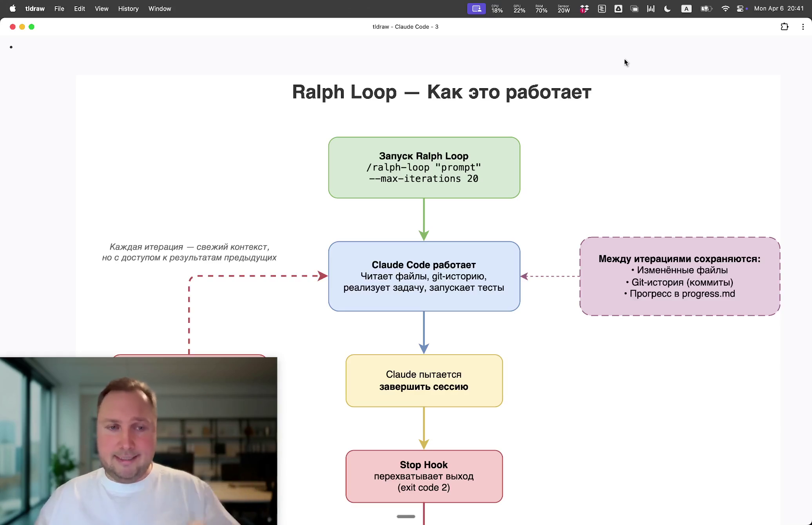Select the title 'Ralph Loop — Как это работает'
The image size is (812, 525).
(442, 92)
